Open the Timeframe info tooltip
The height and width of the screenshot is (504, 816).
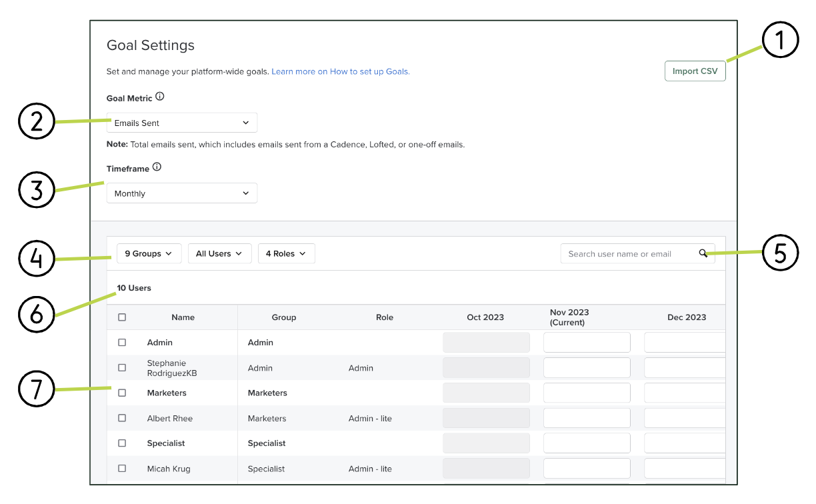157,167
